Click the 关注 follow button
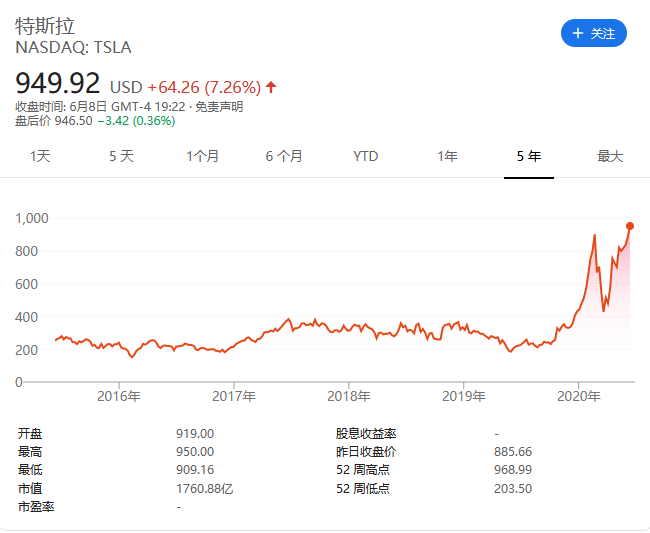 point(593,33)
